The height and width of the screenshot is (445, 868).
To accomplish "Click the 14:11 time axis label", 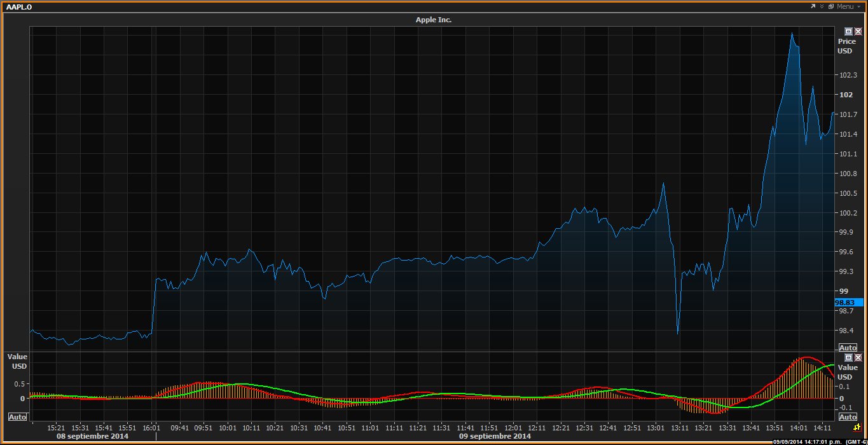I will coord(822,428).
